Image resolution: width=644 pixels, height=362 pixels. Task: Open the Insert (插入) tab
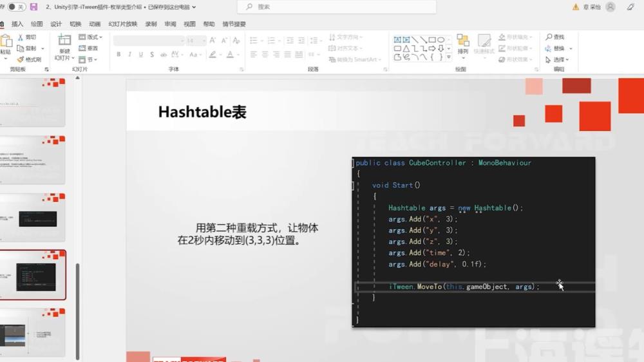17,24
